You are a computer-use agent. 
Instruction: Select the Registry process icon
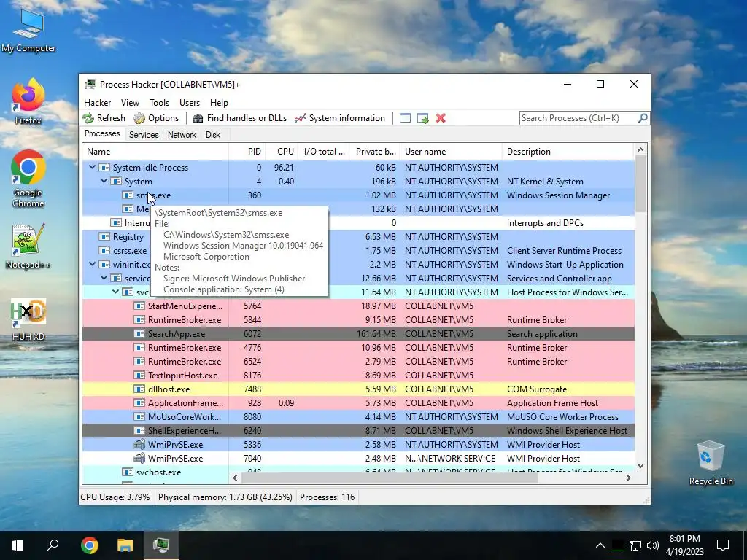[x=104, y=237]
